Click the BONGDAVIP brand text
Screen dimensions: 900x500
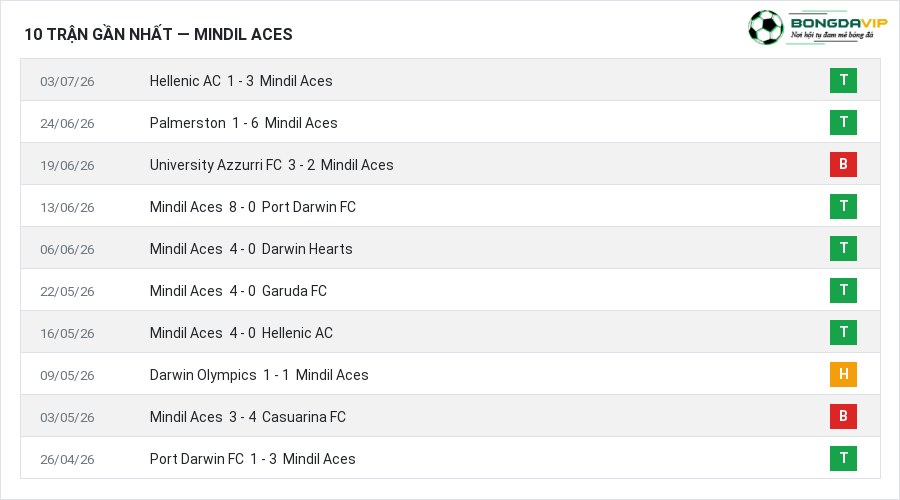pos(839,23)
